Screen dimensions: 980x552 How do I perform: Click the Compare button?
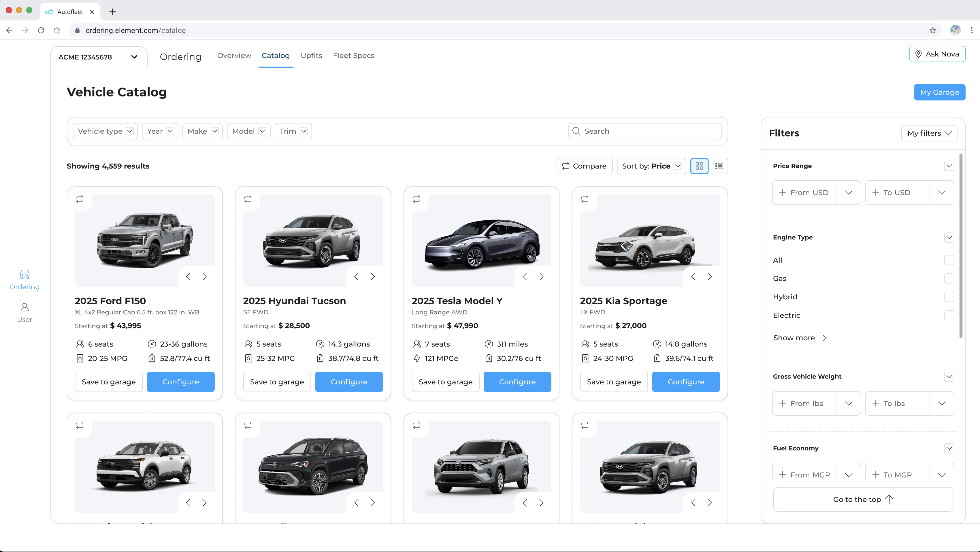click(x=584, y=166)
